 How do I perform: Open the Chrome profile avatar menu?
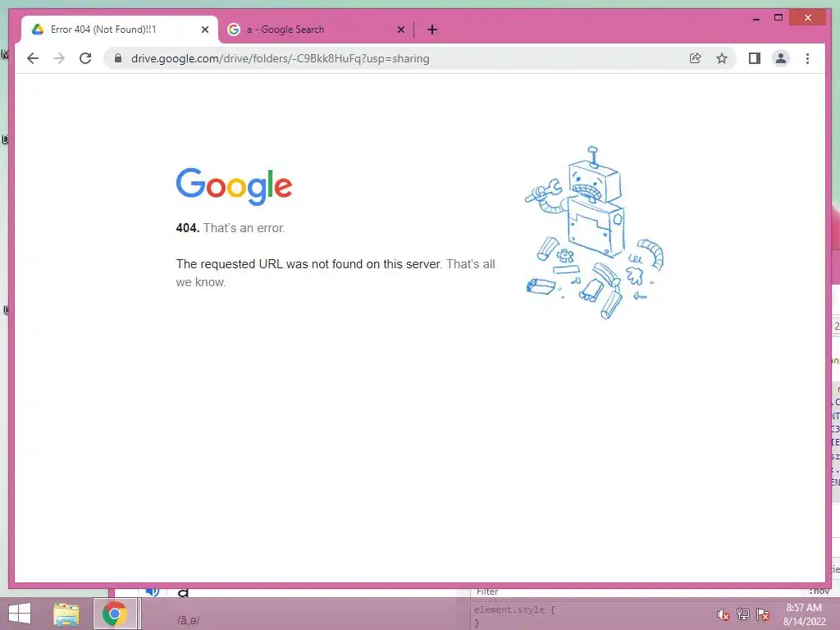tap(781, 58)
